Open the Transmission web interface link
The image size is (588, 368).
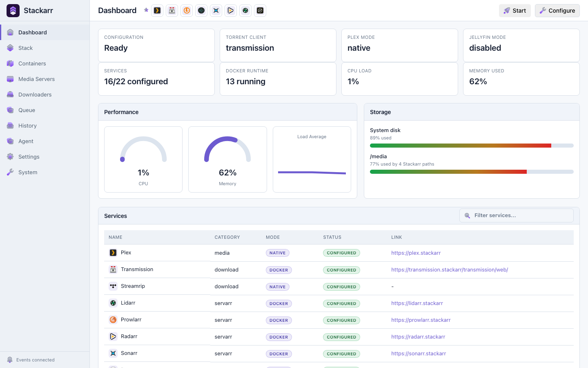click(450, 270)
